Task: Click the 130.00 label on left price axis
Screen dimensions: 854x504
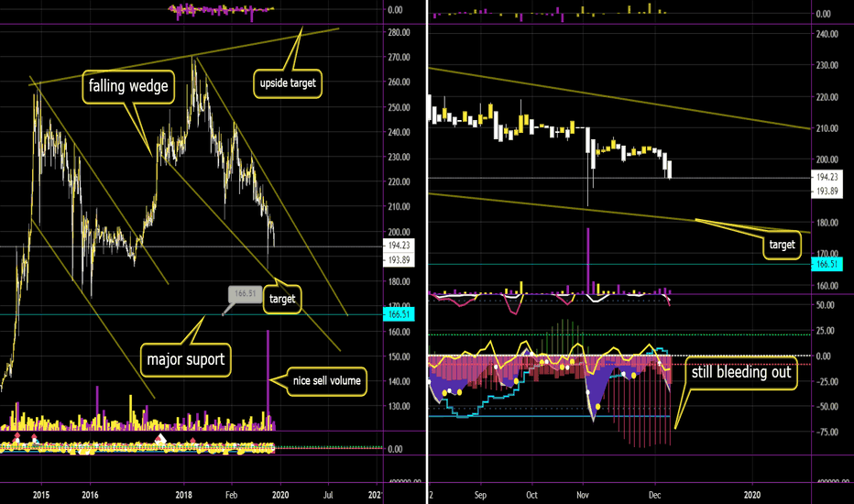Action: coord(400,407)
